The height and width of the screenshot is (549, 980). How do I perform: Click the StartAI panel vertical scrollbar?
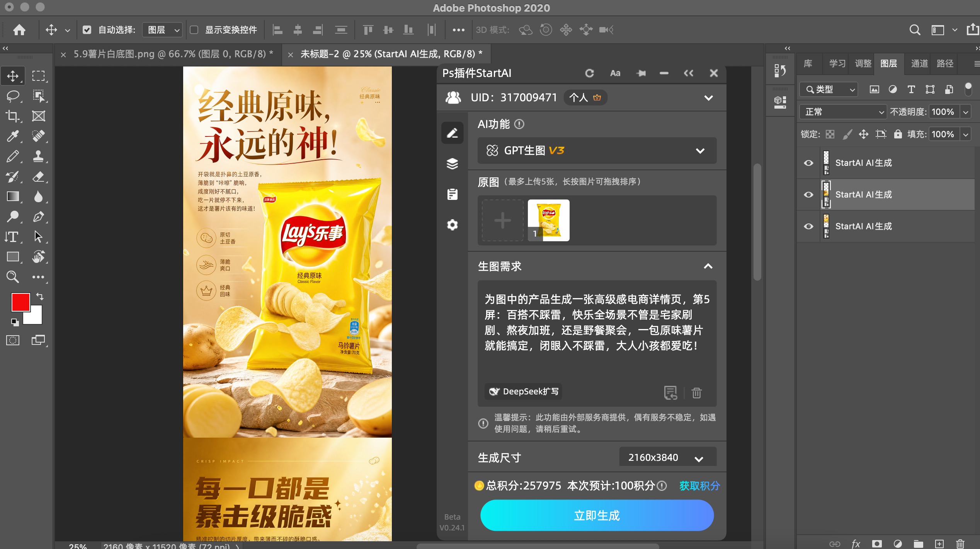[x=757, y=222]
